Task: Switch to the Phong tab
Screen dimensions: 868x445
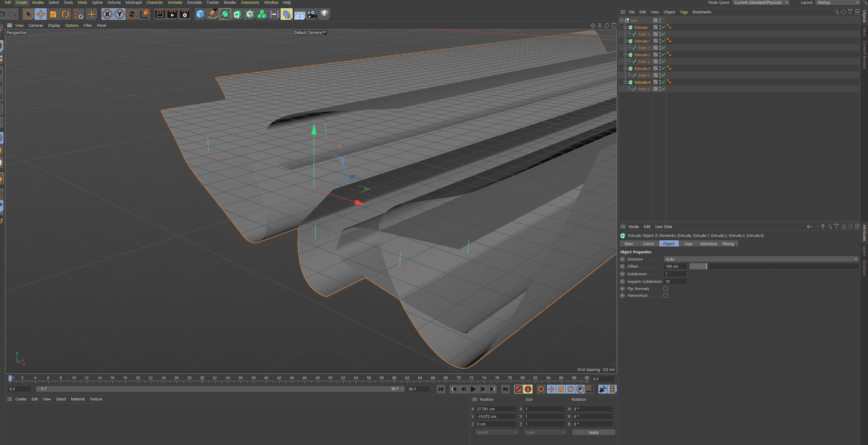Action: [x=728, y=244]
